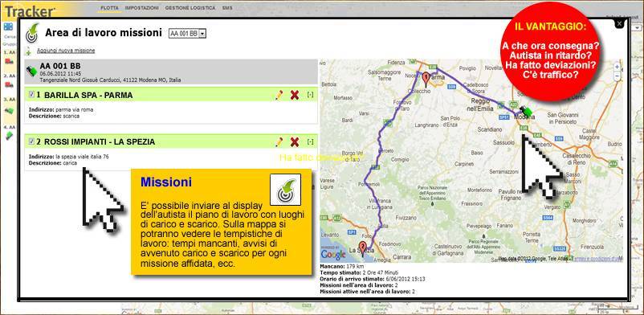Zoom in on the map with the plus button
The height and width of the screenshot is (315, 644).
click(x=617, y=67)
